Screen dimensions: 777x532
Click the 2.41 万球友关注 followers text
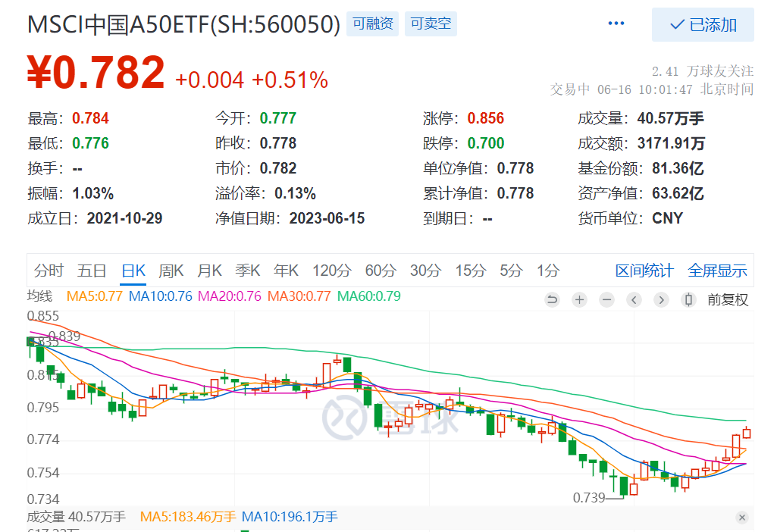point(703,72)
